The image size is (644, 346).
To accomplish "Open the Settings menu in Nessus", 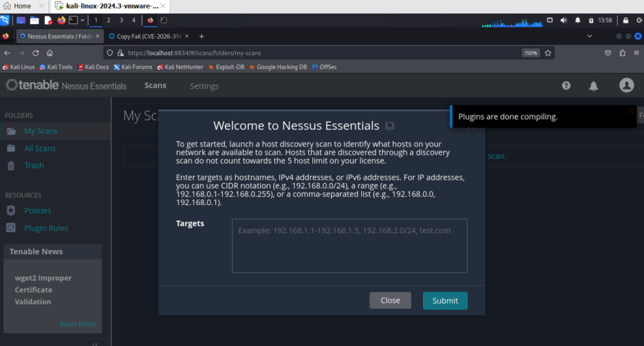I will 204,86.
